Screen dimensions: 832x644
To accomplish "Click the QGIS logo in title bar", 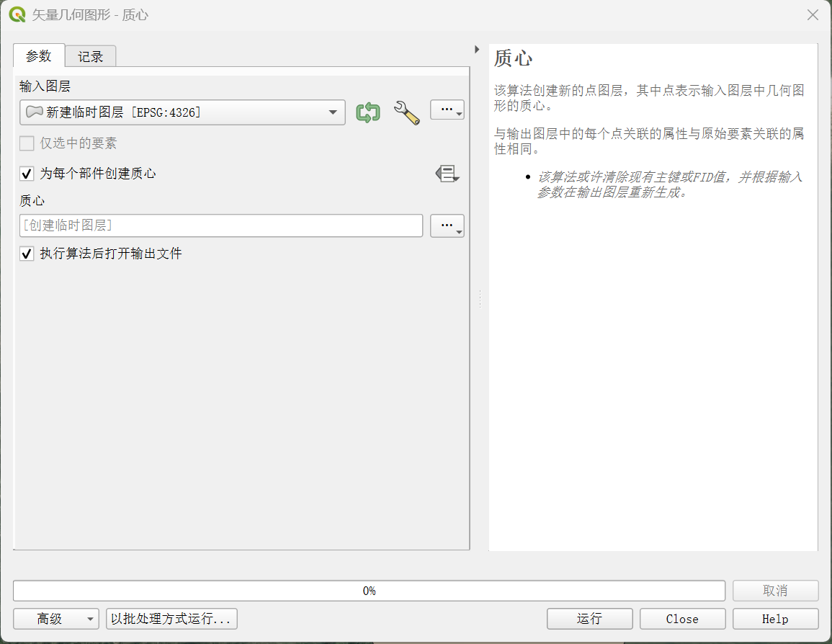I will 17,14.
